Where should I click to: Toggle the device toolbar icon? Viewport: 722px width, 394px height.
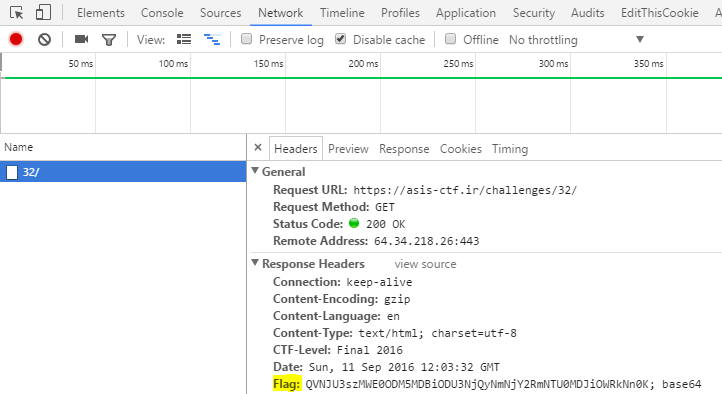point(43,12)
